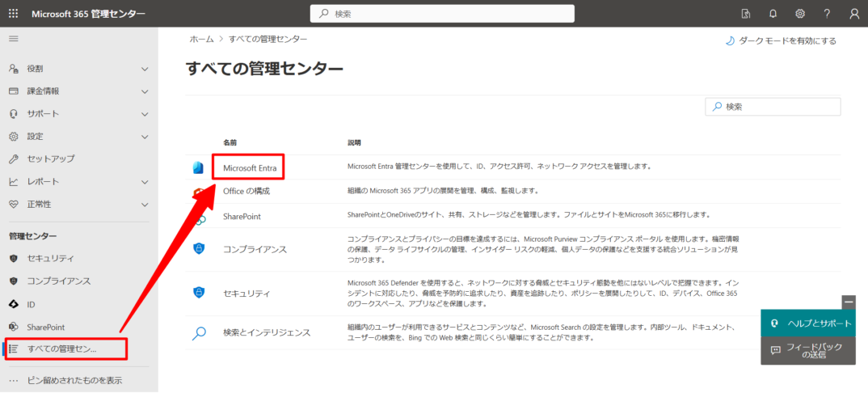The image size is (868, 393).
Task: Click the 課金情報 card icon in the sidebar
Action: pyautogui.click(x=15, y=91)
